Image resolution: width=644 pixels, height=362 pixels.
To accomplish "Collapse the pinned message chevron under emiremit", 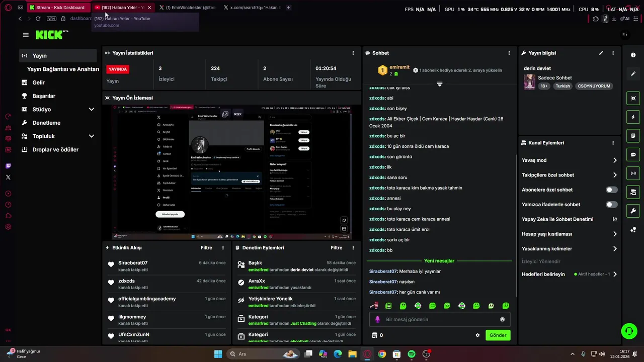I will [439, 84].
